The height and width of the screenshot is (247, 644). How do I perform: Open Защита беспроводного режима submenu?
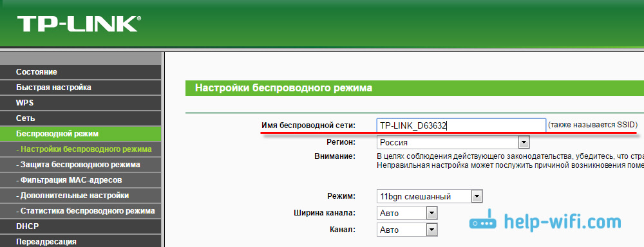click(x=80, y=165)
